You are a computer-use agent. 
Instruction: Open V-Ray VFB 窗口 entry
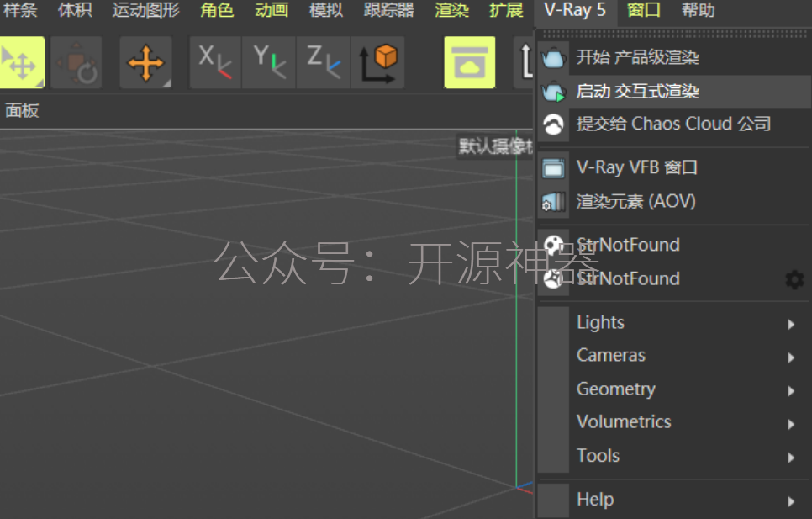tap(674, 168)
